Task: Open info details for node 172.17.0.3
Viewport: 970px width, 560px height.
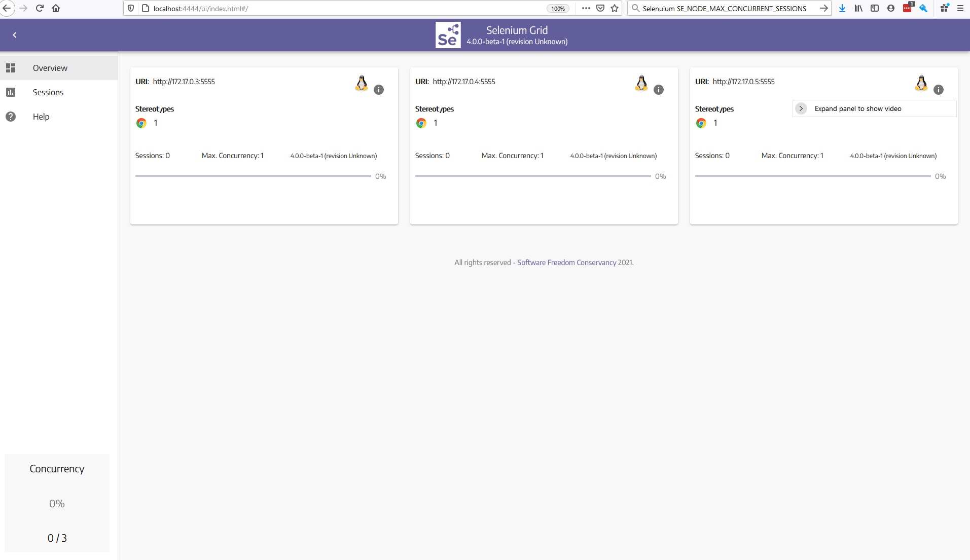Action: click(379, 90)
